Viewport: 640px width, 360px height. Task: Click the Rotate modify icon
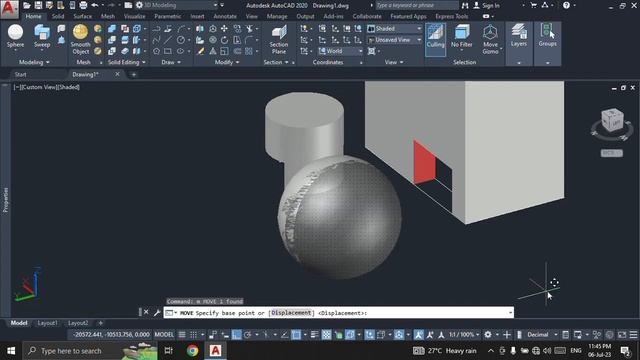click(x=224, y=40)
